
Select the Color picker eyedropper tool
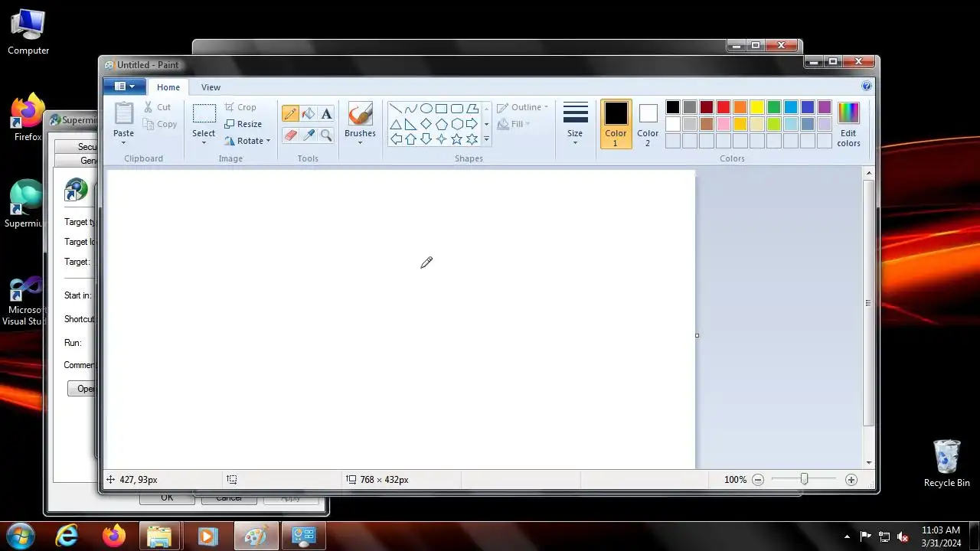(x=309, y=135)
